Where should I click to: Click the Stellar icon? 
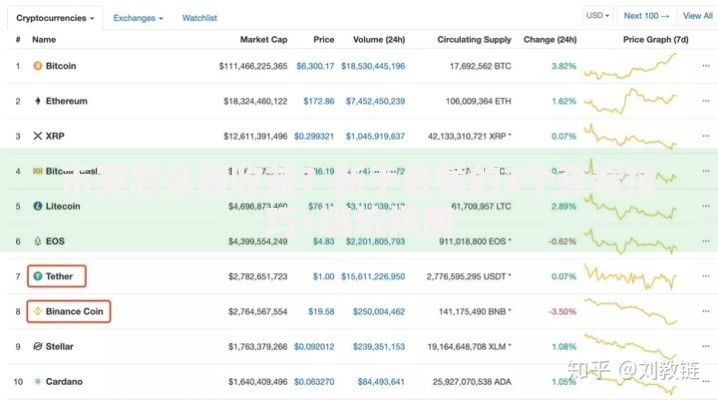38,346
